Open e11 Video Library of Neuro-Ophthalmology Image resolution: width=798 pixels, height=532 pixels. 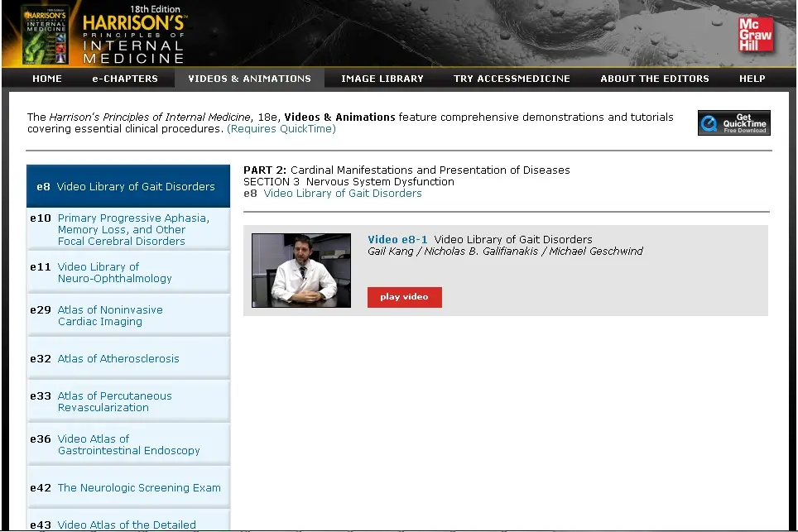click(128, 272)
